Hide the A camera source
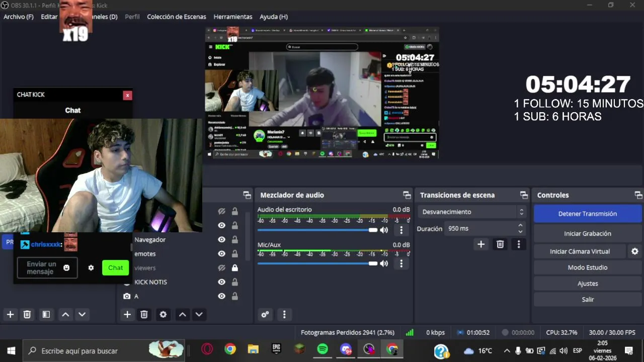Viewport: 644px width, 362px height. coord(221,296)
